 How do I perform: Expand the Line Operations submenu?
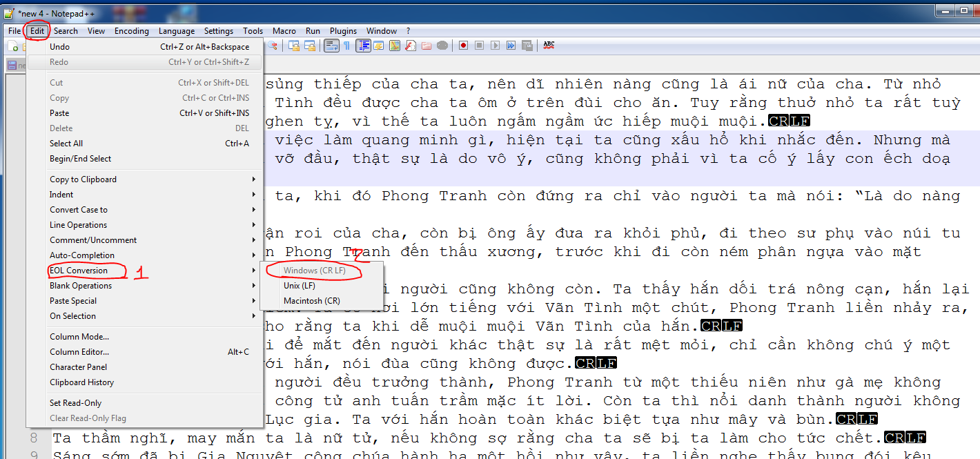(x=78, y=225)
